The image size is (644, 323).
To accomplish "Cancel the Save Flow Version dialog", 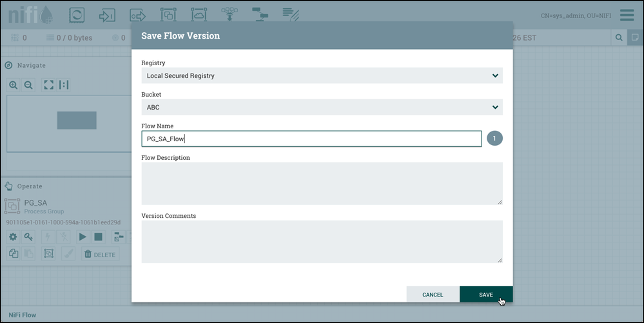I will pos(433,295).
